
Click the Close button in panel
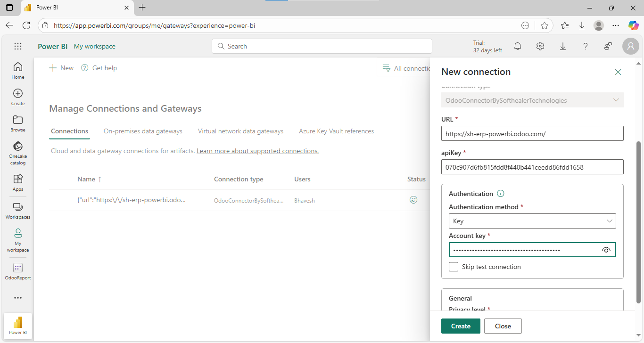[503, 326]
